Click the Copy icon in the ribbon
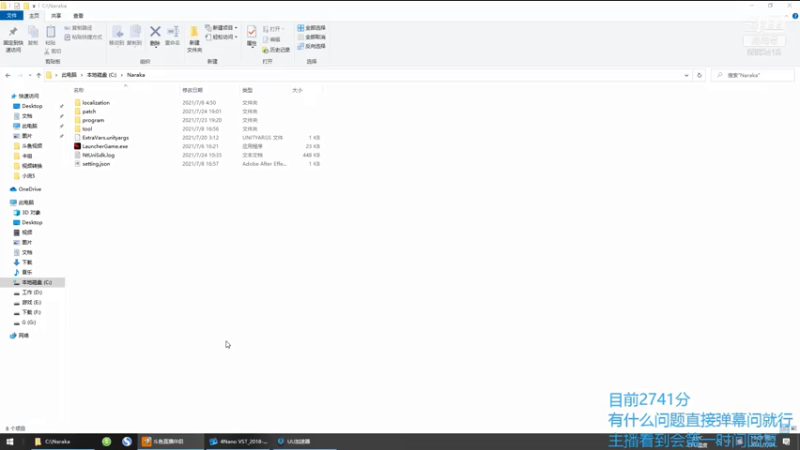The width and height of the screenshot is (800, 450). (33, 36)
